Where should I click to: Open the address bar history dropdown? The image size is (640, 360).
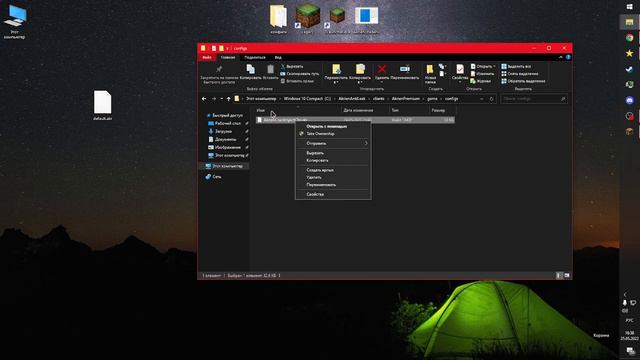[x=482, y=99]
